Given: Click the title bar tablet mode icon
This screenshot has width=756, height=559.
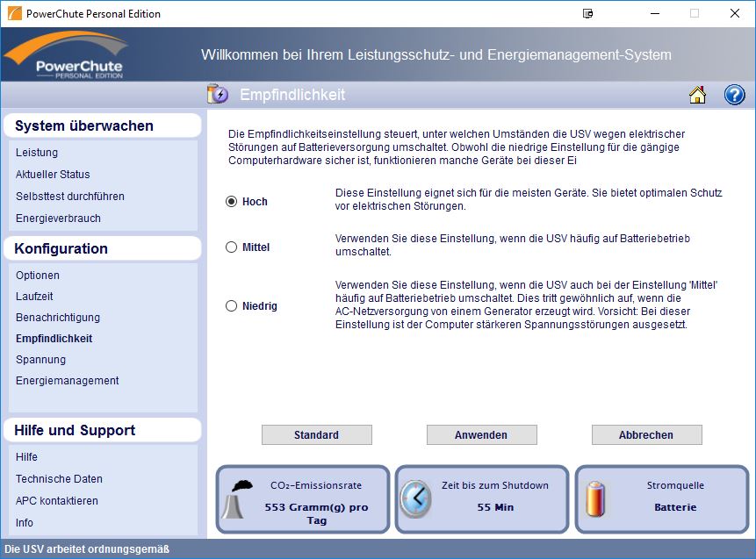Looking at the screenshot, I should pyautogui.click(x=587, y=14).
